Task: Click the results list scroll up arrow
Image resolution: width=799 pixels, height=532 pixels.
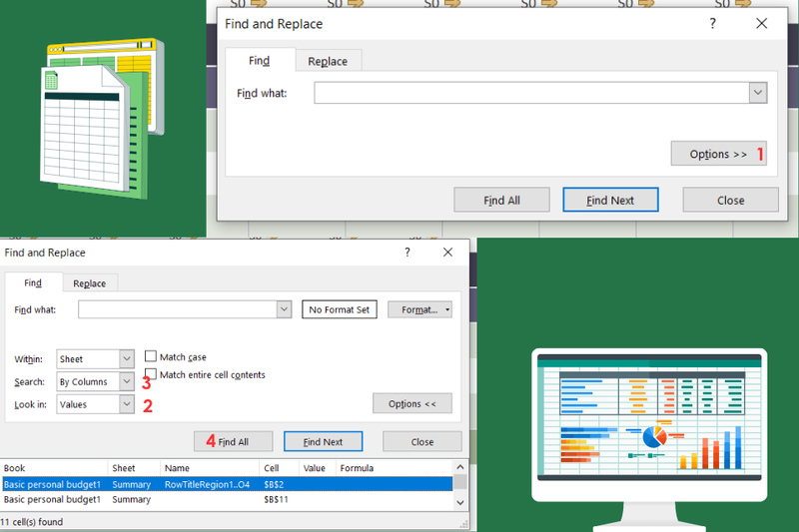Action: [x=460, y=467]
